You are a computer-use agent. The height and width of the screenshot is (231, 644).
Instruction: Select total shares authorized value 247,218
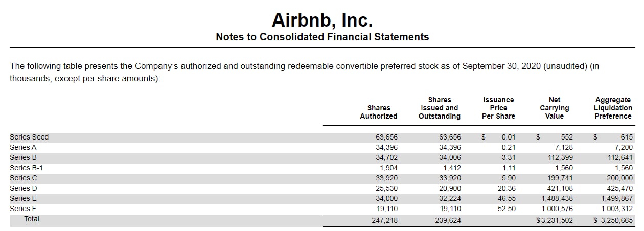point(386,221)
